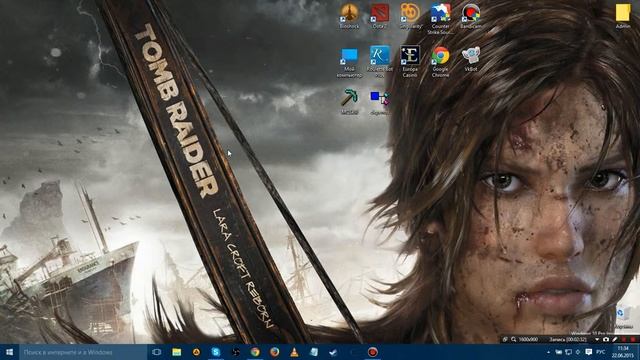Open the Recycle Bin on desktop
Screen dimensions: 640x360
622,318
